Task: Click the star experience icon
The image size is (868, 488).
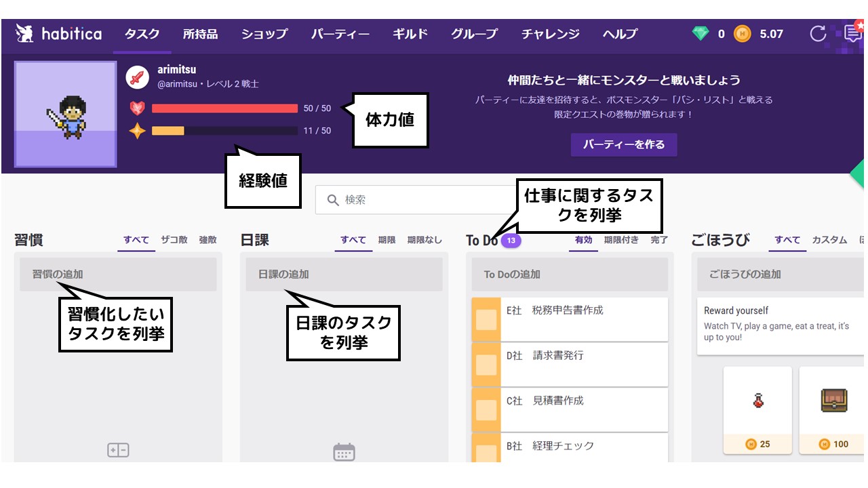Action: [138, 131]
